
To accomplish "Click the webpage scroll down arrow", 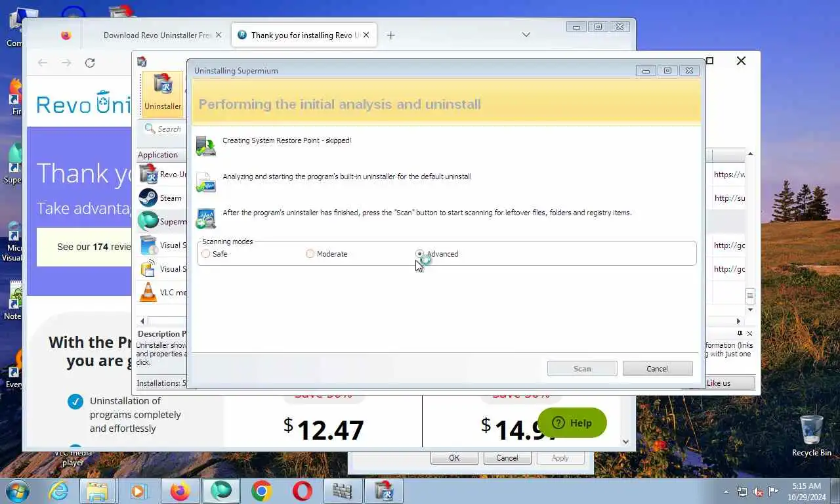I will [x=626, y=442].
